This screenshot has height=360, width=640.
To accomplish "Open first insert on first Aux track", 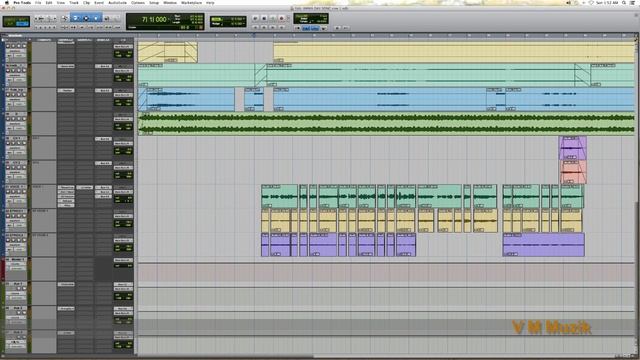I will click(x=66, y=284).
